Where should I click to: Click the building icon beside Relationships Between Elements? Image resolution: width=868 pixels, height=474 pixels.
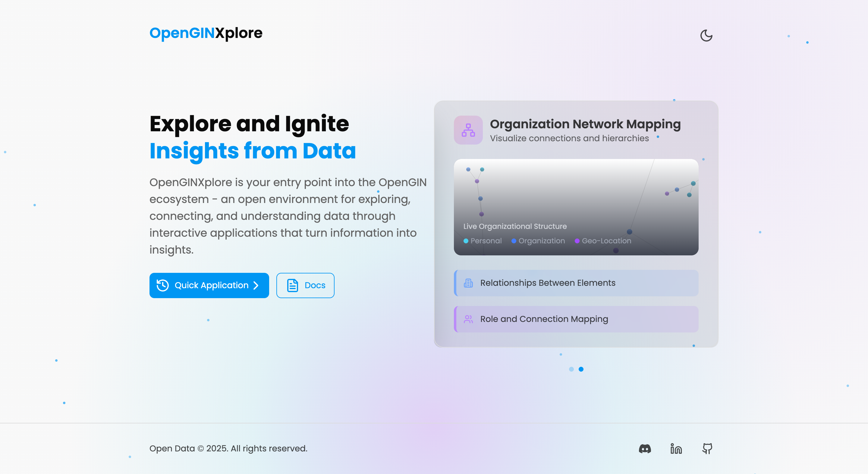point(468,283)
